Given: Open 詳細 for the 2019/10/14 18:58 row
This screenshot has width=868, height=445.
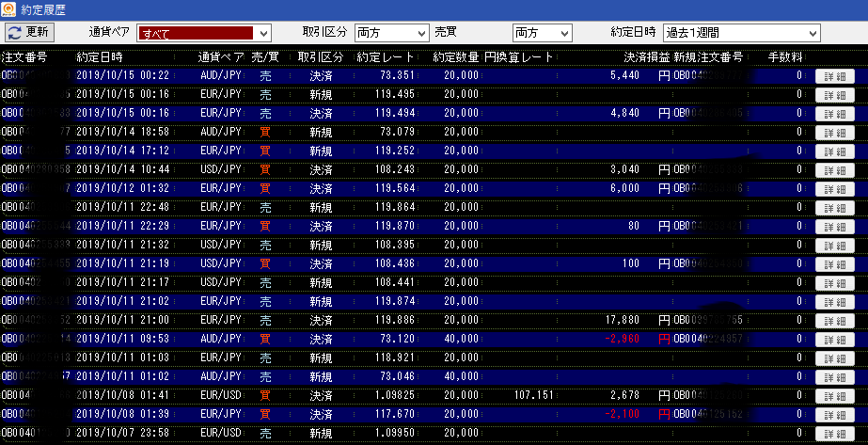Looking at the screenshot, I should click(x=835, y=133).
